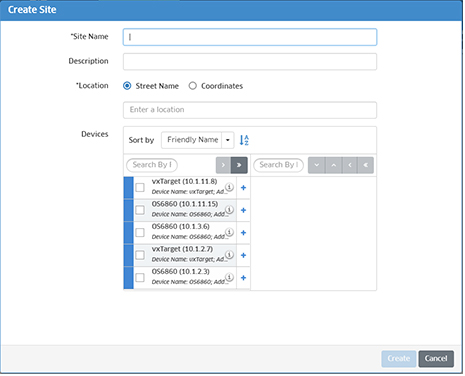Viewport: 465px width, 376px height.
Task: Toggle the A-Z sort order icon
Action: pos(245,140)
